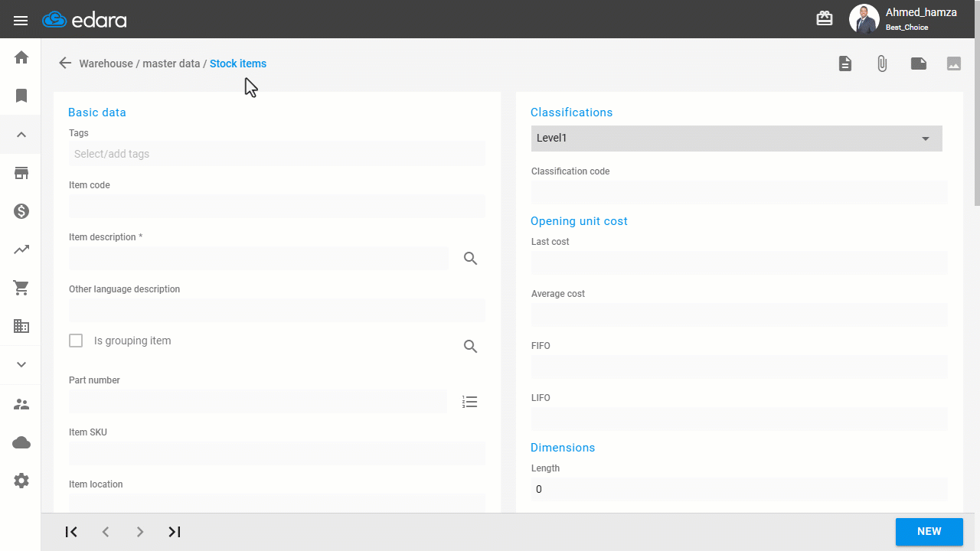980x551 pixels.
Task: Open settings gear in sidebar
Action: [21, 481]
